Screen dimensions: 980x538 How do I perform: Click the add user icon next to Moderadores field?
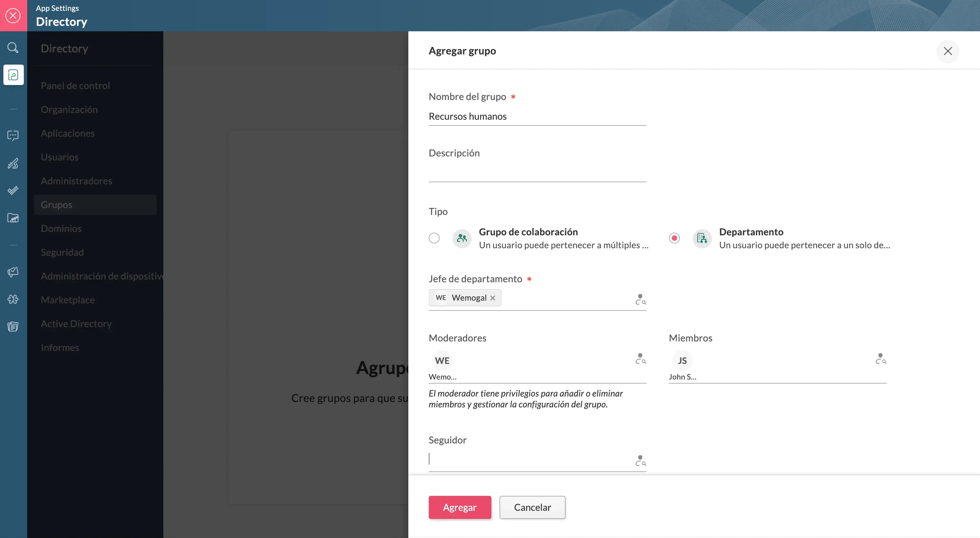pyautogui.click(x=639, y=358)
